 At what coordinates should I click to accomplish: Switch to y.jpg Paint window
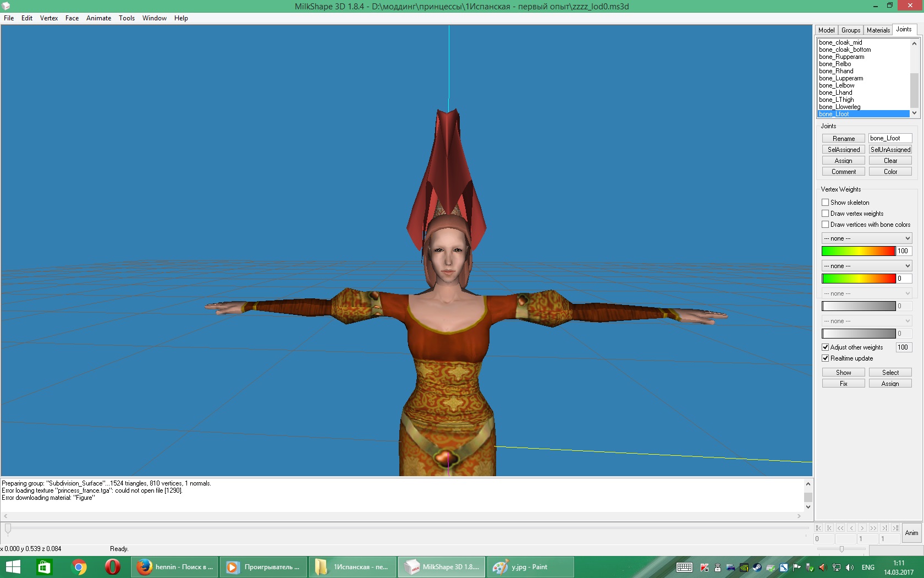click(530, 567)
